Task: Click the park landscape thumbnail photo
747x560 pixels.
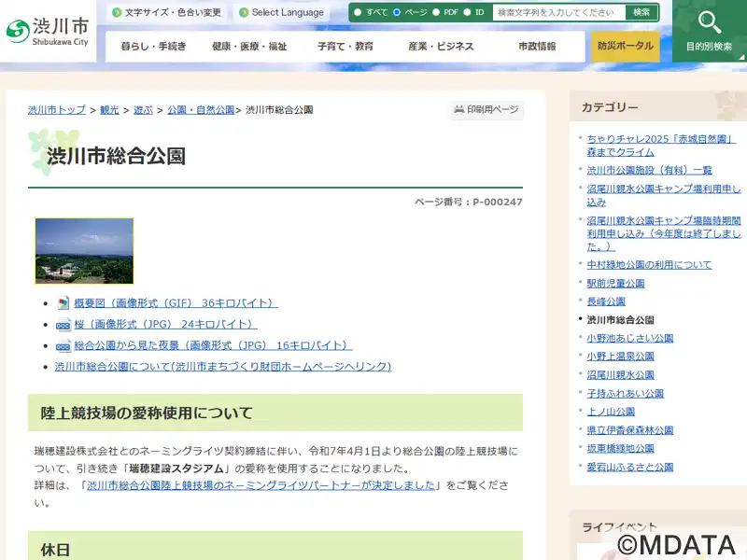Action: pos(84,250)
